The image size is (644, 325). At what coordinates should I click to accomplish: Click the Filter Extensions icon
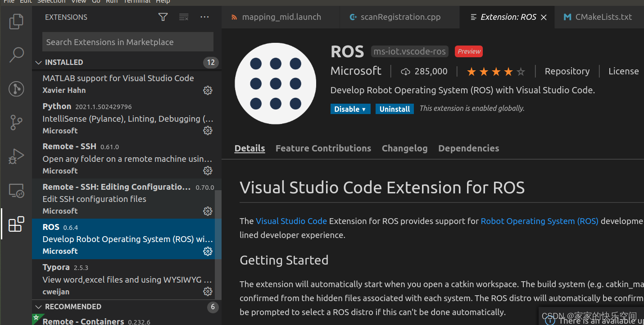pos(163,17)
